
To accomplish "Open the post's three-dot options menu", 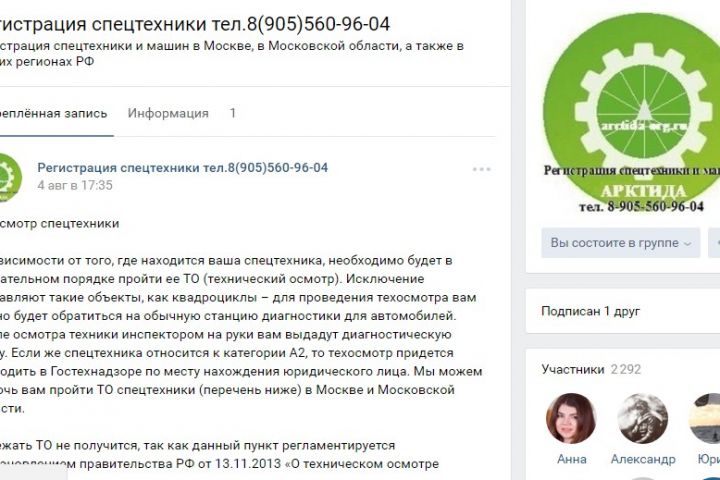I will [x=481, y=169].
